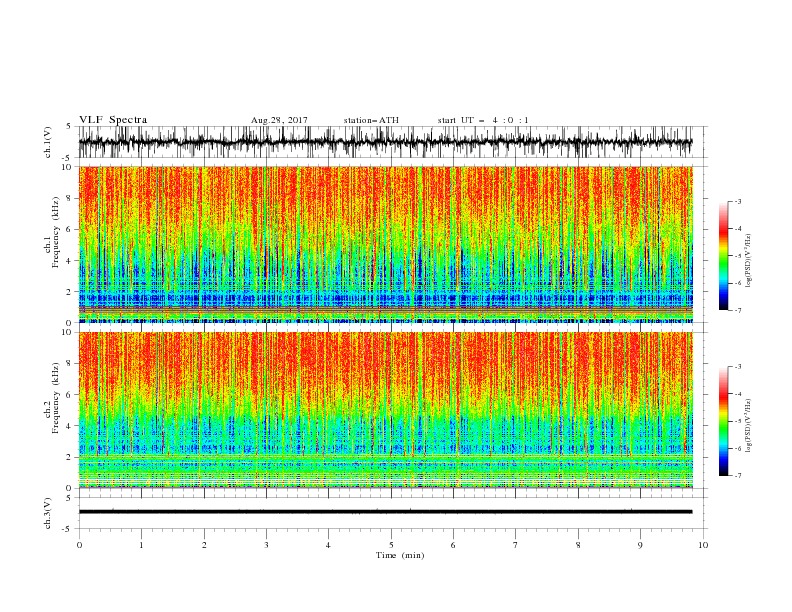This screenshot has height=612, width=792.
Task: Click time axis tick label "6"
Action: (453, 545)
